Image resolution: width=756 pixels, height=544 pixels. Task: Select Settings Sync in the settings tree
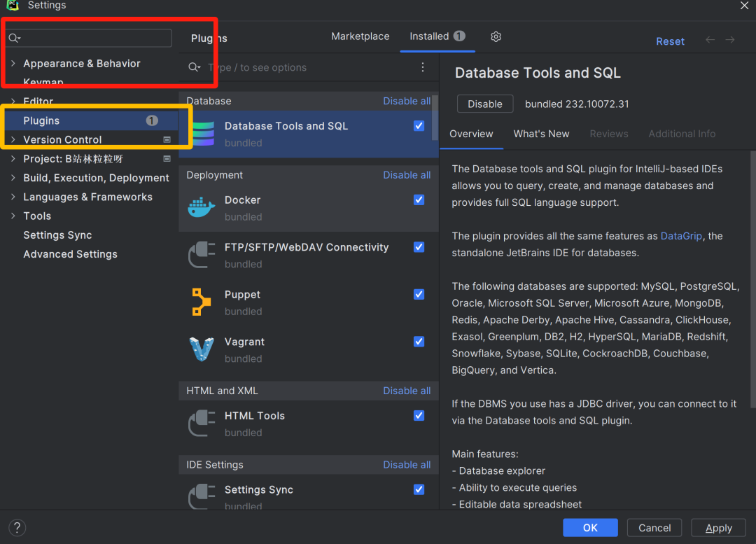click(x=57, y=235)
